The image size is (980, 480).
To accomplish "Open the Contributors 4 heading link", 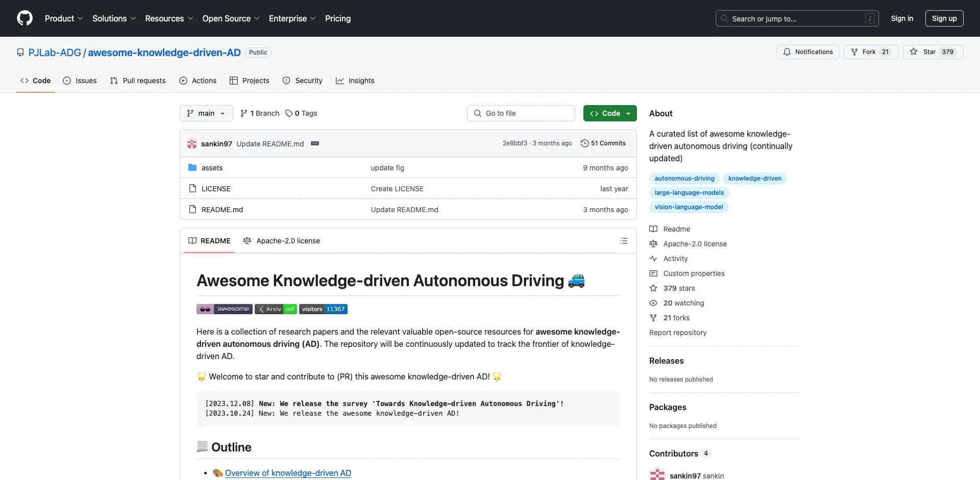I will [679, 453].
